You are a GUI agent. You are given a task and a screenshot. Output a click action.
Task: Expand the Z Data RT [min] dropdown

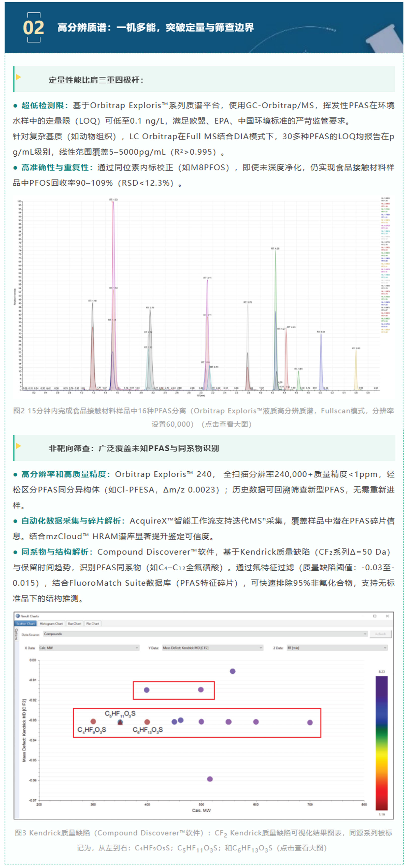337,648
